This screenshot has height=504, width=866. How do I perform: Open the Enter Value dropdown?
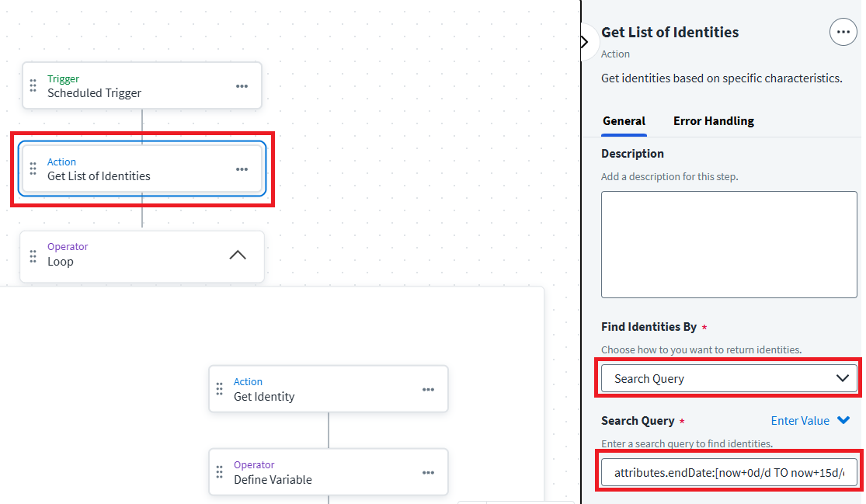point(810,421)
